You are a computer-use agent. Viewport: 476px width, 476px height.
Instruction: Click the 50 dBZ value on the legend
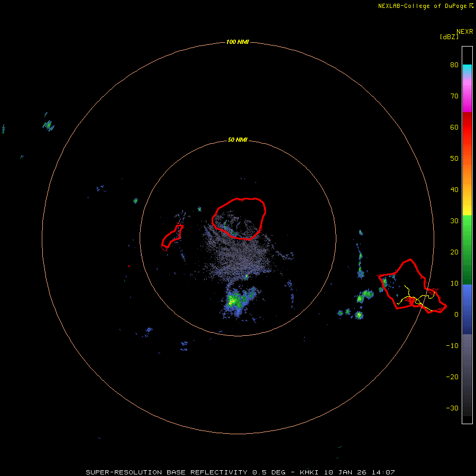(x=454, y=159)
